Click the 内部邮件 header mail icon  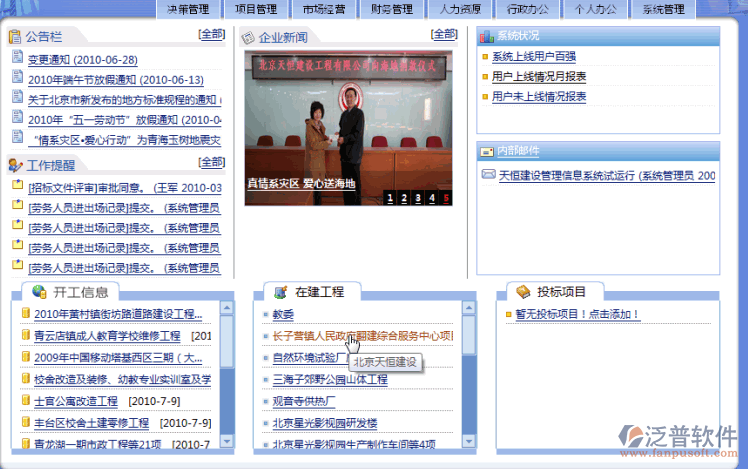(487, 152)
